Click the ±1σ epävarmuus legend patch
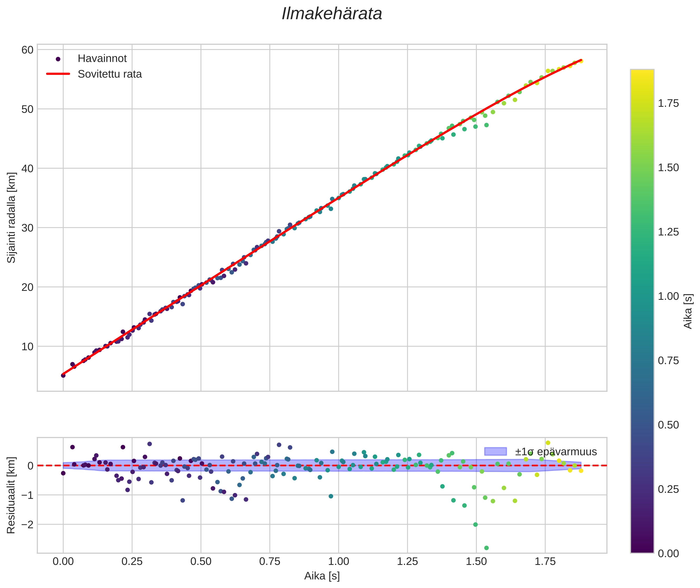The height and width of the screenshot is (588, 700). (x=495, y=452)
